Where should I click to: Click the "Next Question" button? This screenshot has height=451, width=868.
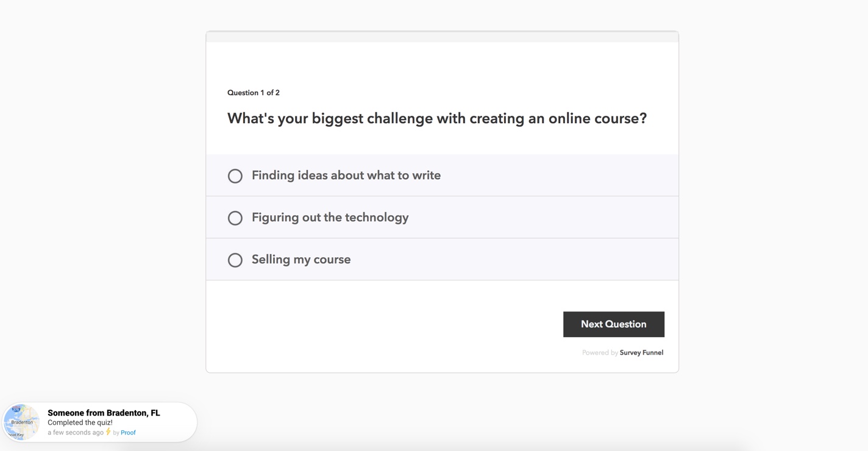[x=613, y=324]
